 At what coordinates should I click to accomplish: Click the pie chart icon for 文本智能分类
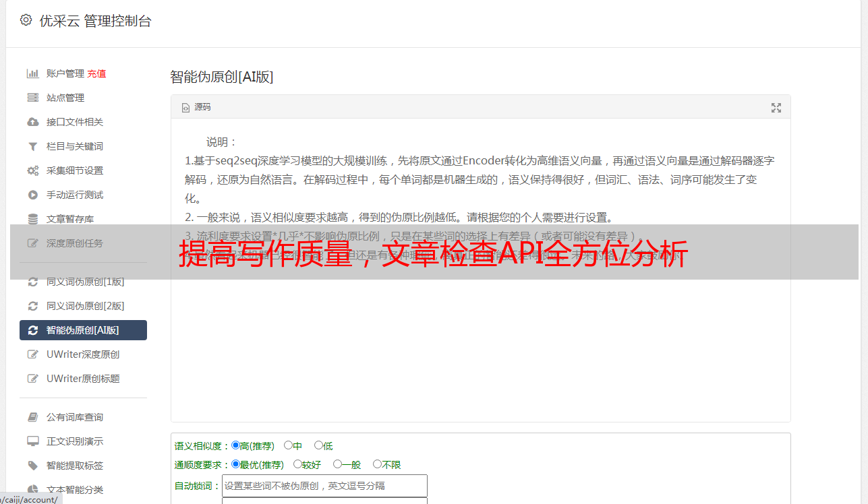[x=32, y=490]
